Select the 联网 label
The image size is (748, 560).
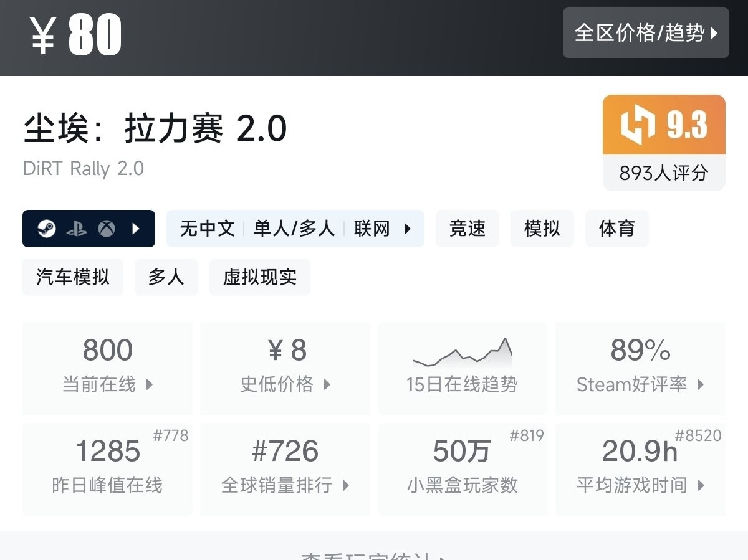[x=372, y=229]
